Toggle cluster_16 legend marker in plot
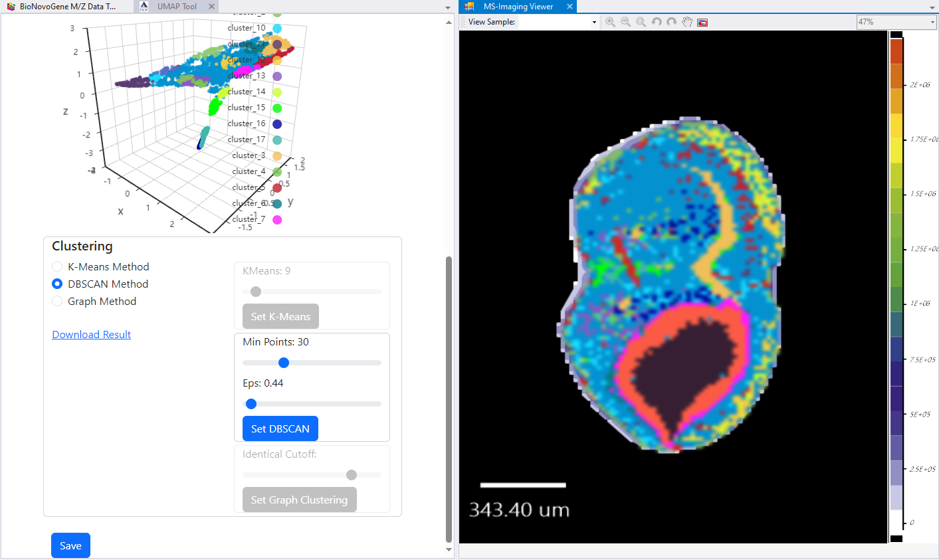The image size is (939, 560). pos(277,124)
